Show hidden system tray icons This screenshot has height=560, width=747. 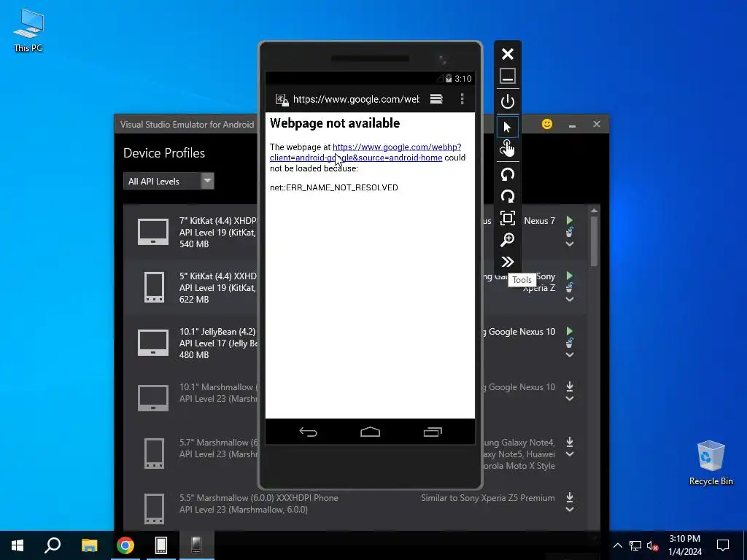pyautogui.click(x=617, y=545)
